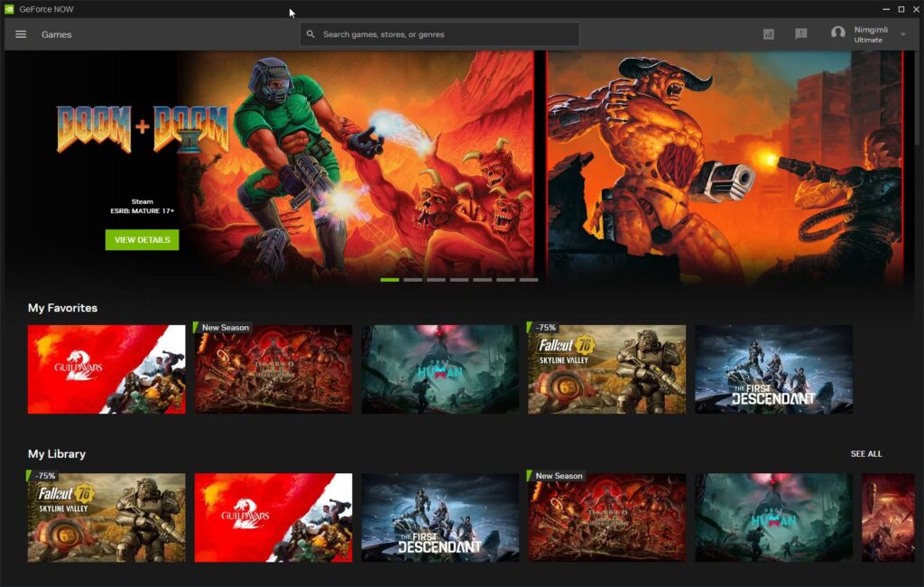
Task: Click the Ultimate membership label
Action: point(868,40)
